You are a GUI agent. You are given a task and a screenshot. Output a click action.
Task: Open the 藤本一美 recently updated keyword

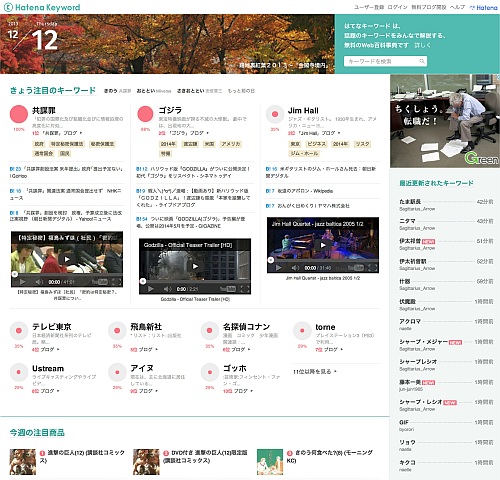(x=410, y=382)
